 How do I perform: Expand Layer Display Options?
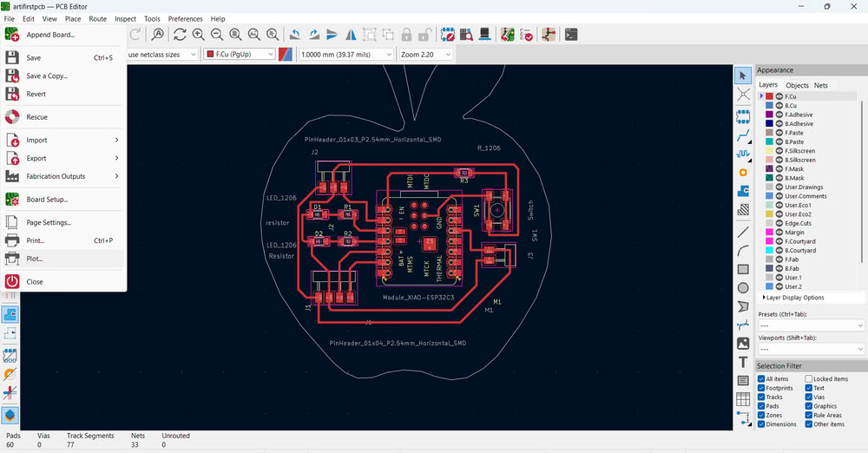click(x=793, y=298)
